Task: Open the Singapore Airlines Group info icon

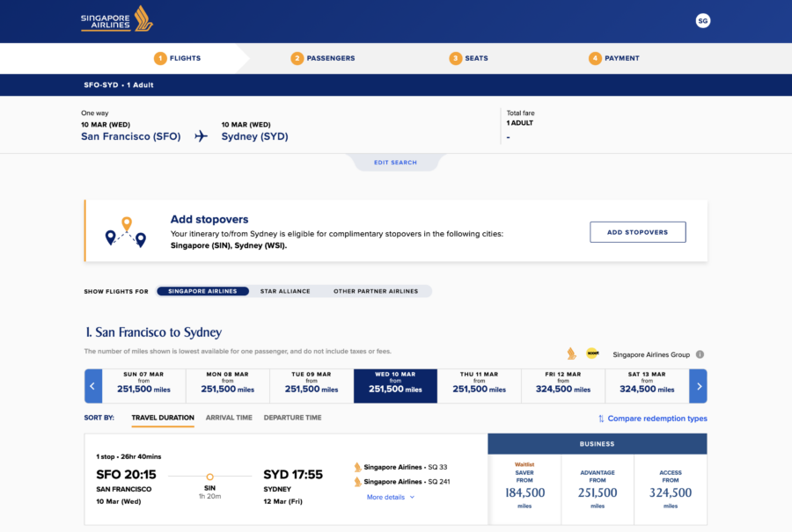Action: coord(700,354)
